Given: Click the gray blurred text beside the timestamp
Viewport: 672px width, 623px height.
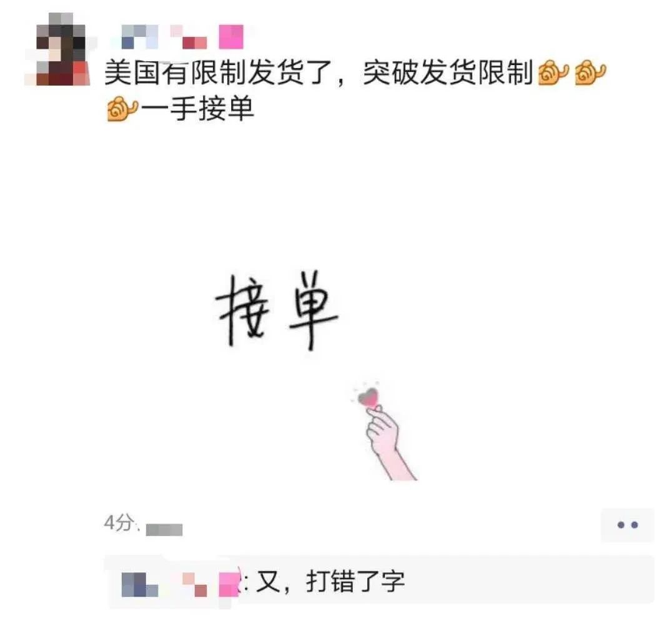Looking at the screenshot, I should (x=164, y=529).
